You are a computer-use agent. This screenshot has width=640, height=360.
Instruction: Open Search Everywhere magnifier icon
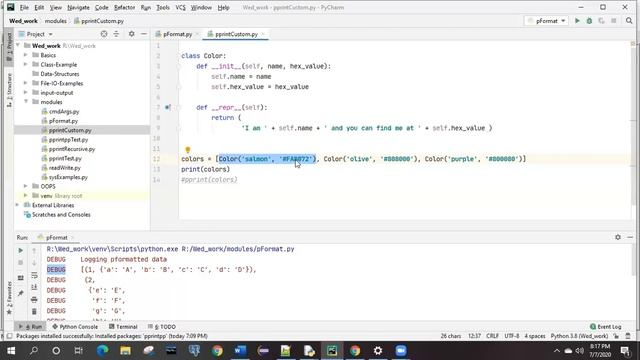pos(629,21)
